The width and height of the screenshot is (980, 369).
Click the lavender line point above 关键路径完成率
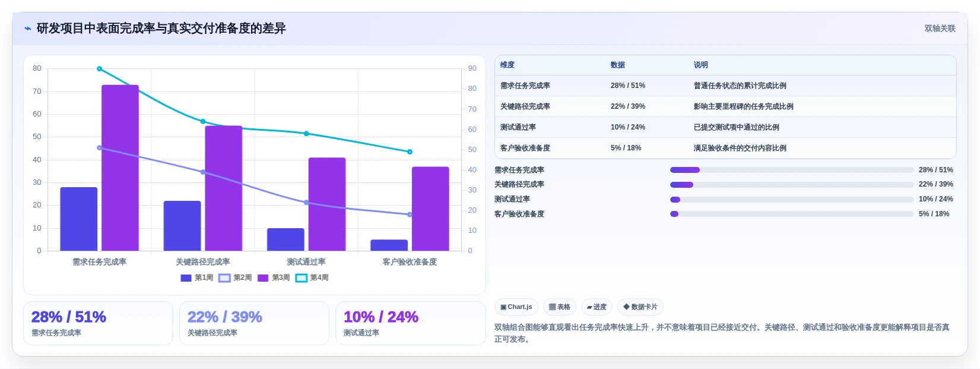(x=203, y=172)
